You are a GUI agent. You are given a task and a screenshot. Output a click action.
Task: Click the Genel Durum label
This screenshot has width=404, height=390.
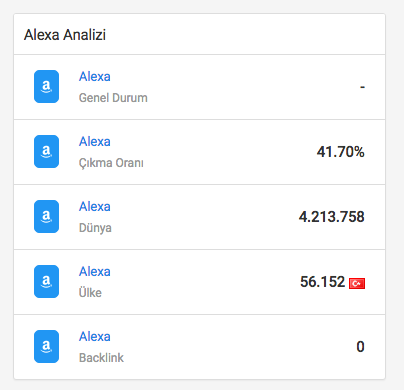pyautogui.click(x=113, y=98)
